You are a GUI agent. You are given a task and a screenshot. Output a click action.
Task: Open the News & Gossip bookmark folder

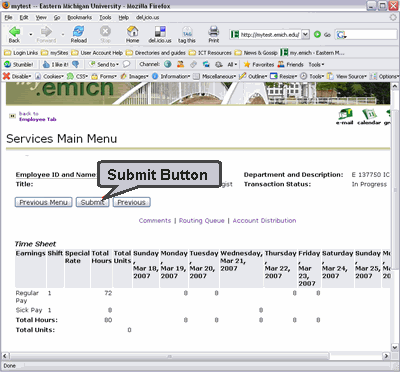[256, 53]
